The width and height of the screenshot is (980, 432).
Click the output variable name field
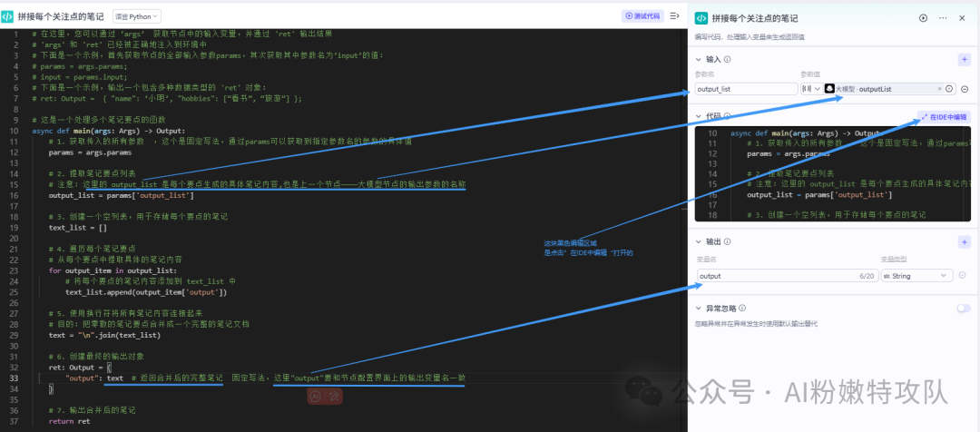(x=787, y=275)
